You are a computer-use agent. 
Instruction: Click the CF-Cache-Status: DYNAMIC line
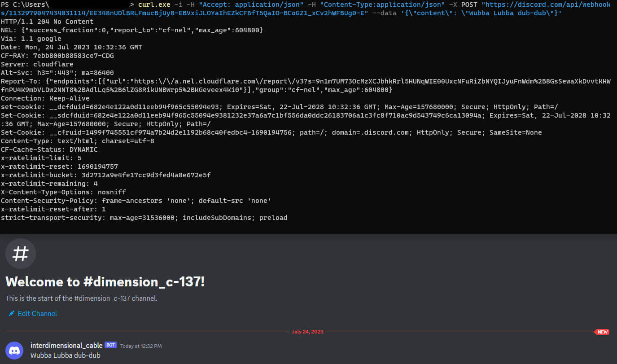[x=49, y=149]
